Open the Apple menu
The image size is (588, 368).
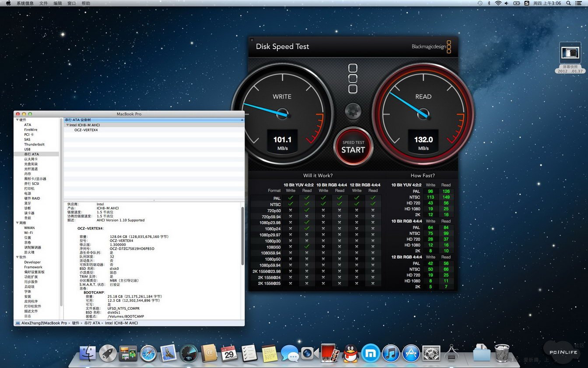(x=8, y=3)
